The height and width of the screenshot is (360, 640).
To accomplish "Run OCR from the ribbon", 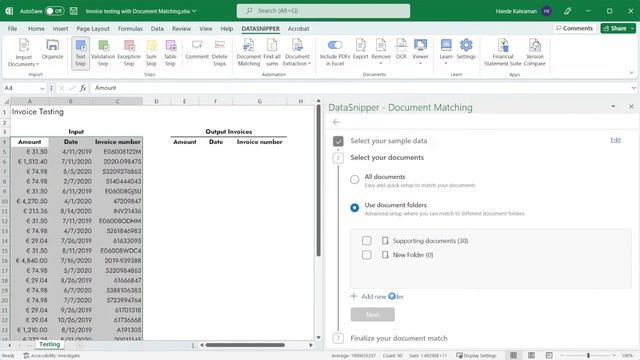I will click(401, 49).
